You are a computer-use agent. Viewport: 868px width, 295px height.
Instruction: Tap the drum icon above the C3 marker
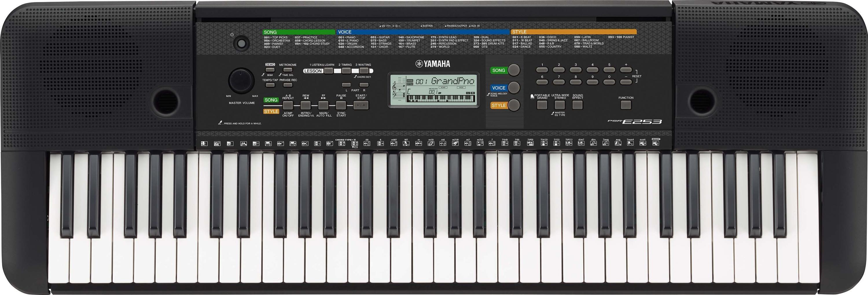tap(354, 144)
